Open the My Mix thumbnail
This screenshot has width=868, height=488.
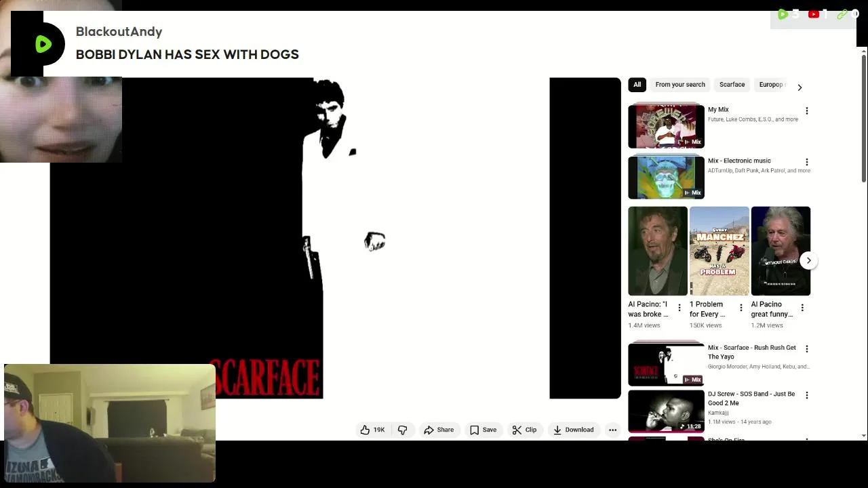point(666,126)
